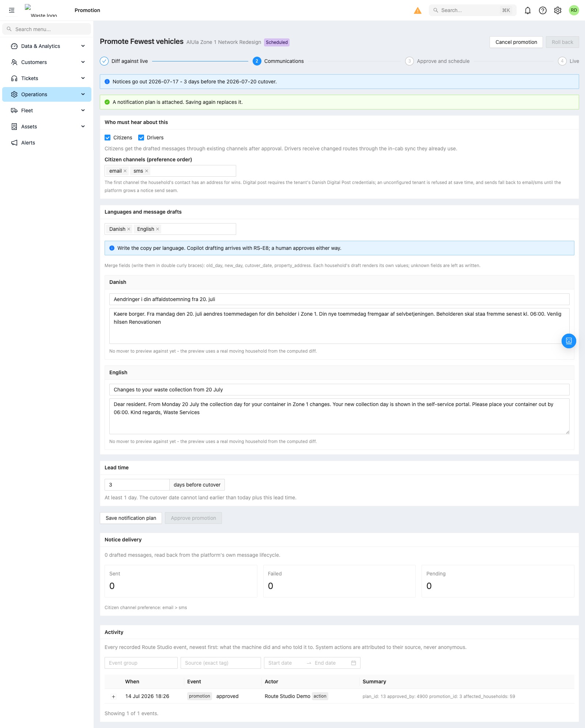Click the Data & Analytics gauge icon
Image resolution: width=585 pixels, height=728 pixels.
pyautogui.click(x=14, y=46)
